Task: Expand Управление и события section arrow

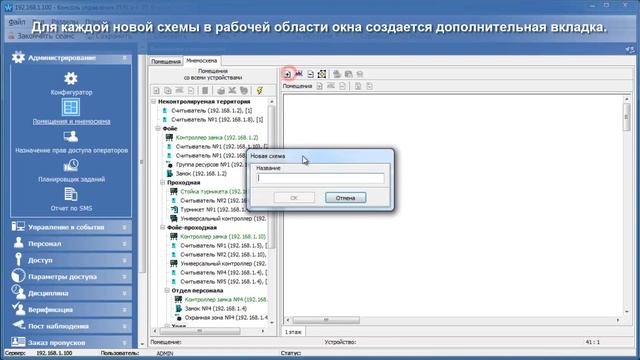Action: point(124,227)
